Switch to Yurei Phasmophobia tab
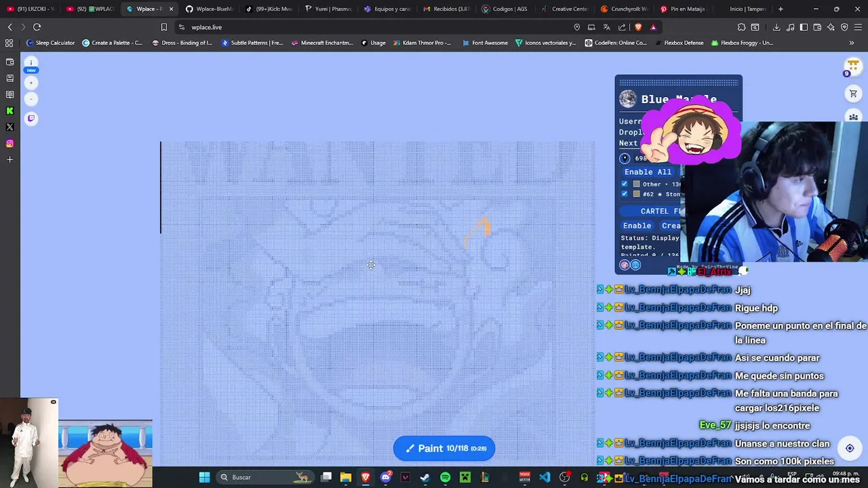Viewport: 868px width, 488px height. (x=328, y=9)
